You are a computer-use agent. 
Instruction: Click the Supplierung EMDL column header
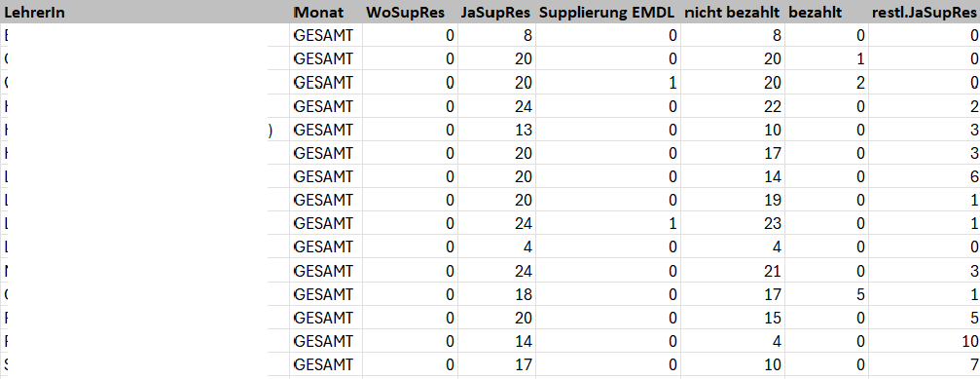pyautogui.click(x=607, y=12)
